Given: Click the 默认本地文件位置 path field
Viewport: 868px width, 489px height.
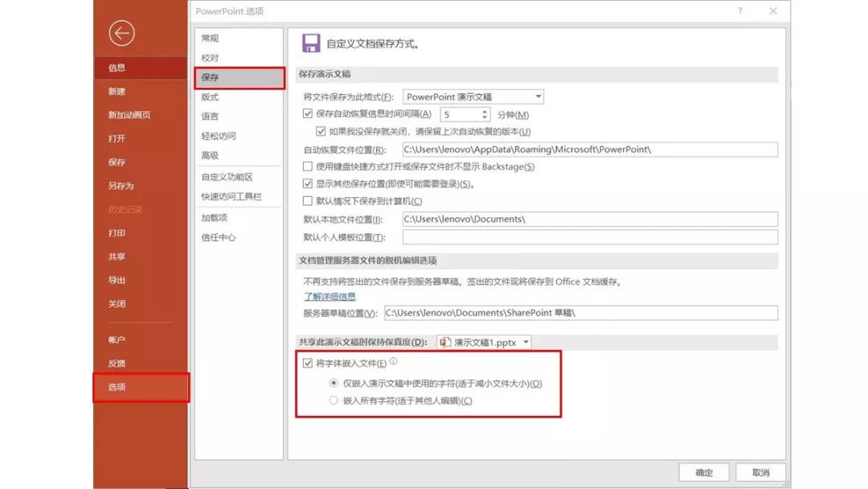Looking at the screenshot, I should [x=590, y=220].
